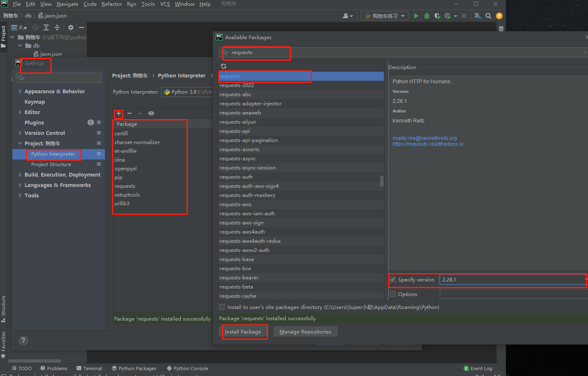Screen dimensions: 588x376
Task: Open the Favorites side tool tab
Action: (3, 345)
